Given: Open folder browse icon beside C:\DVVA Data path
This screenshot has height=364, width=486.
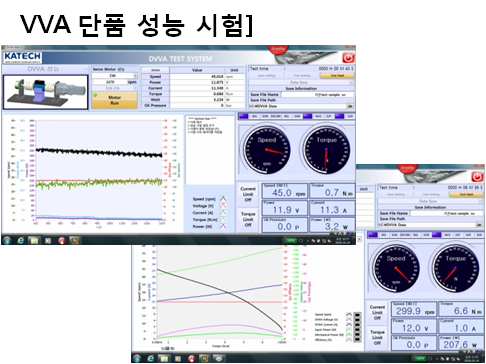Looking at the screenshot, I should [x=350, y=106].
